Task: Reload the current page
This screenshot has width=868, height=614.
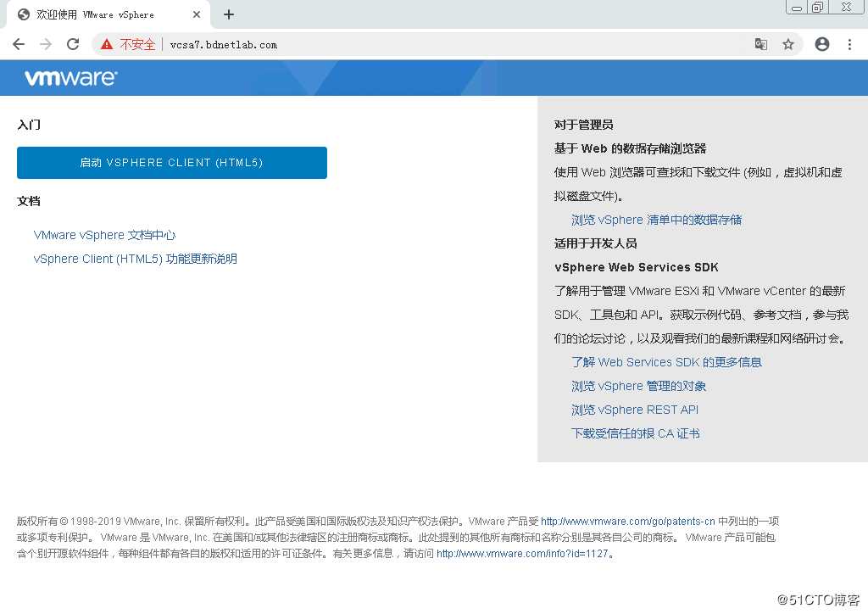Action: click(73, 44)
